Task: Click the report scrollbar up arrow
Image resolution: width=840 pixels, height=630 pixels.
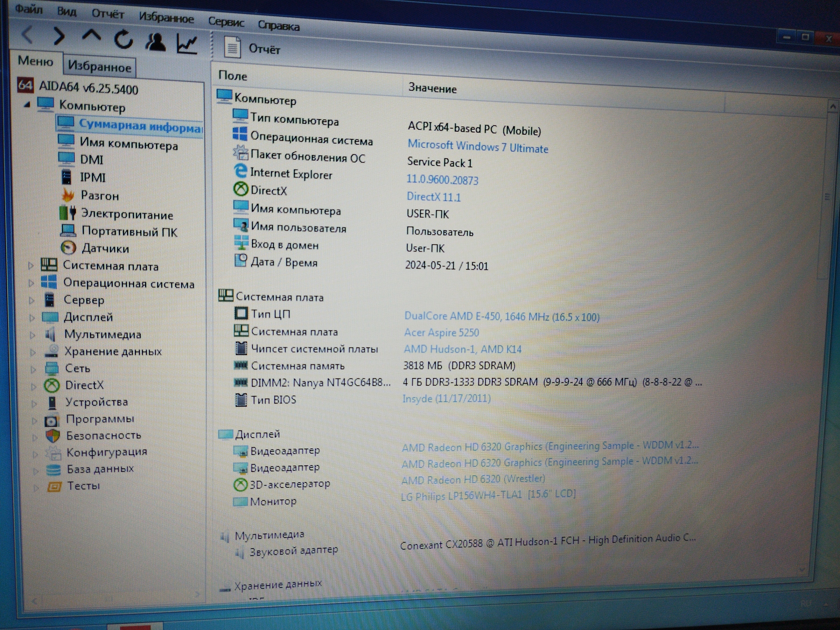Action: click(833, 106)
